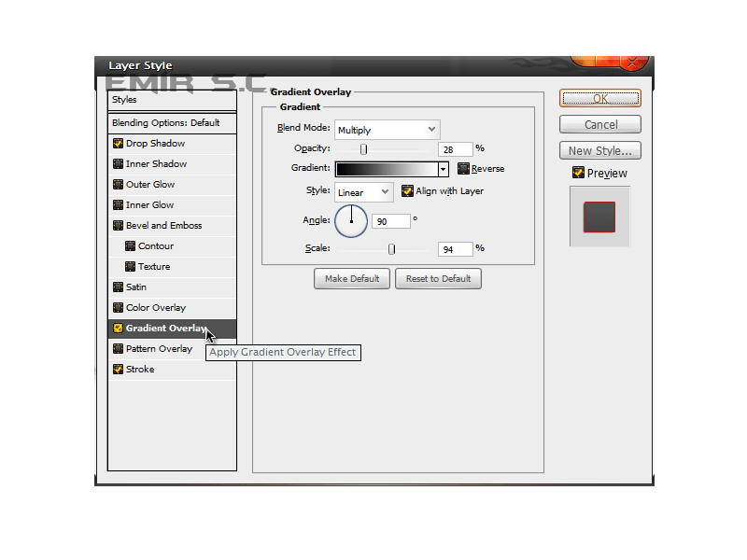Toggle the Inner Glow checkbox

pyautogui.click(x=118, y=204)
